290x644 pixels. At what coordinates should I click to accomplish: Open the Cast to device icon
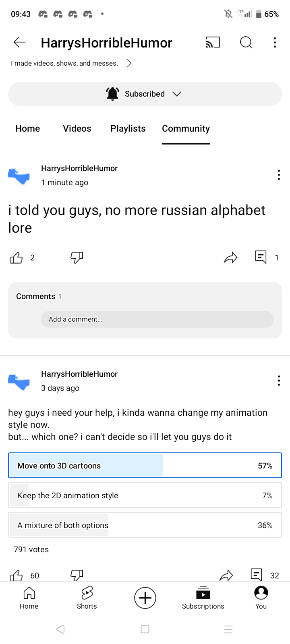213,42
